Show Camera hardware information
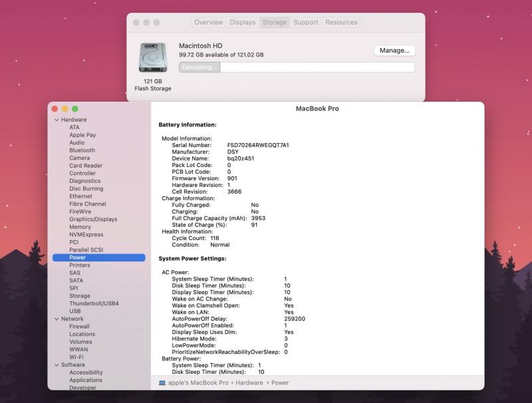The image size is (532, 403). pos(79,158)
